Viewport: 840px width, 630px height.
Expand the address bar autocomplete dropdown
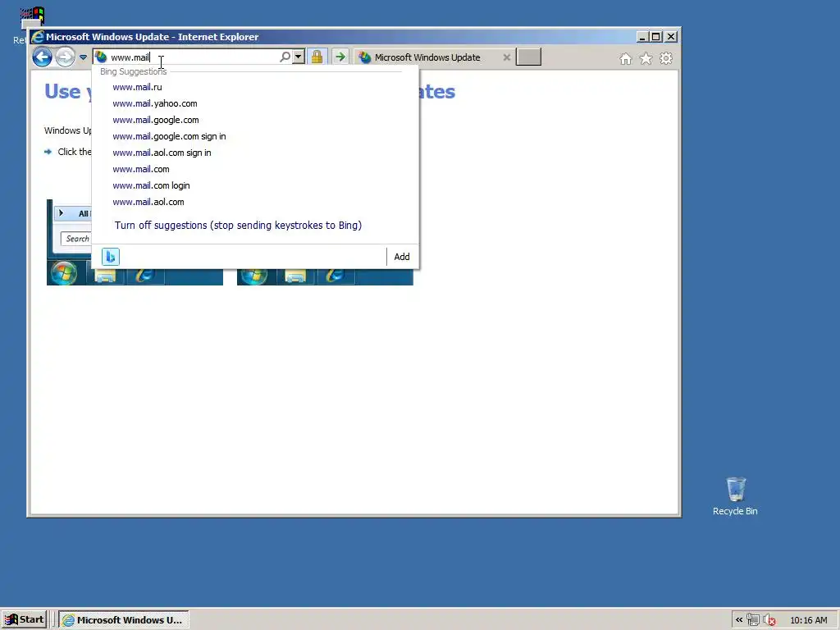(299, 57)
